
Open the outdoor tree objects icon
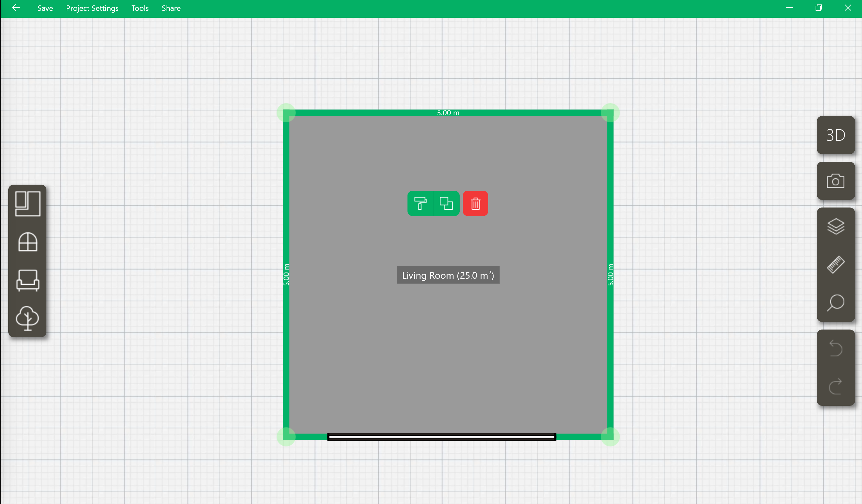(28, 318)
